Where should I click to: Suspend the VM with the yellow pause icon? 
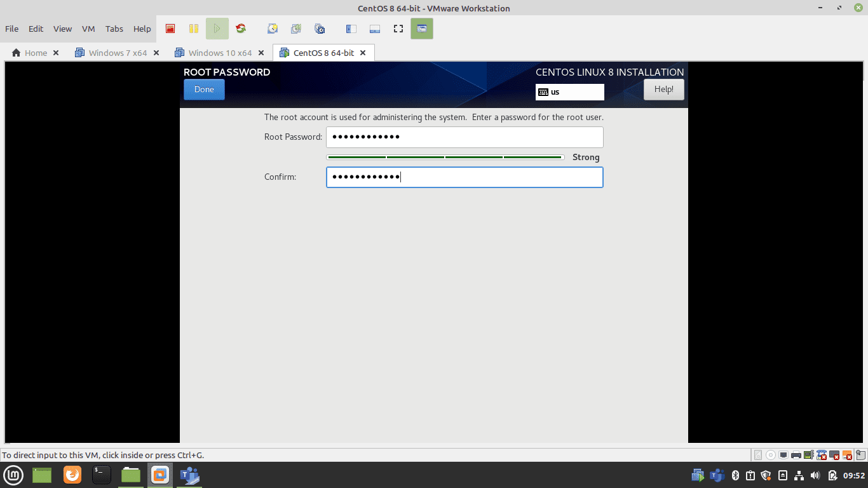[194, 29]
